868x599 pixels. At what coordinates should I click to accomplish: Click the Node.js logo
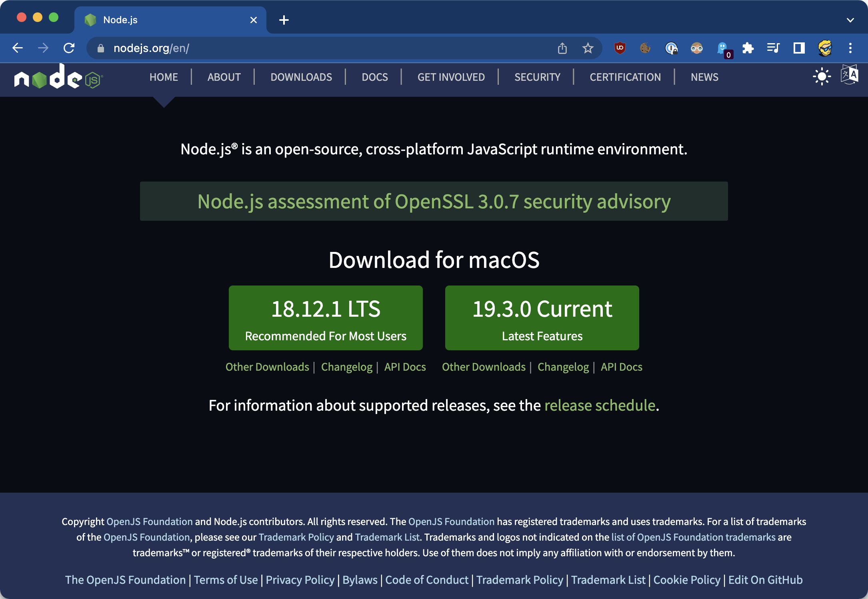(x=58, y=77)
